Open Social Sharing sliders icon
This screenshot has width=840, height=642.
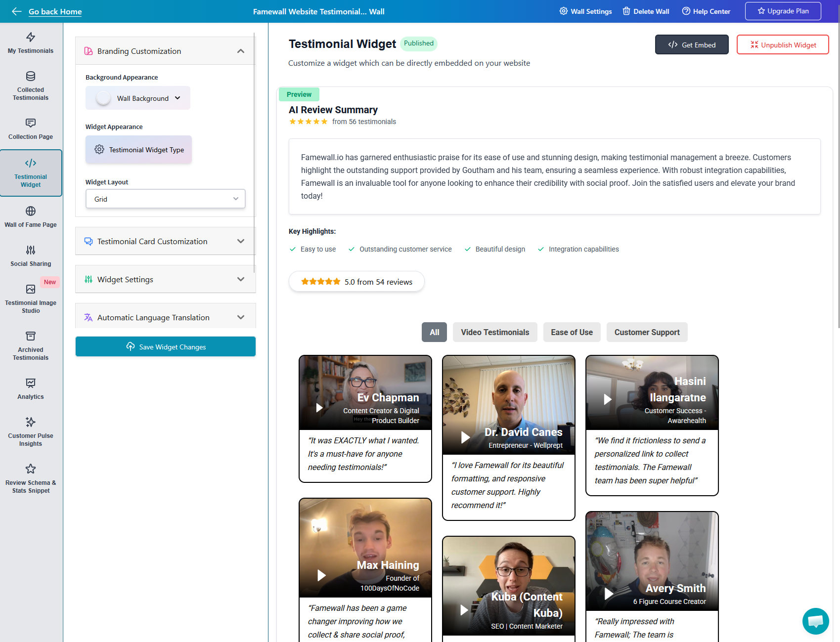[31, 250]
